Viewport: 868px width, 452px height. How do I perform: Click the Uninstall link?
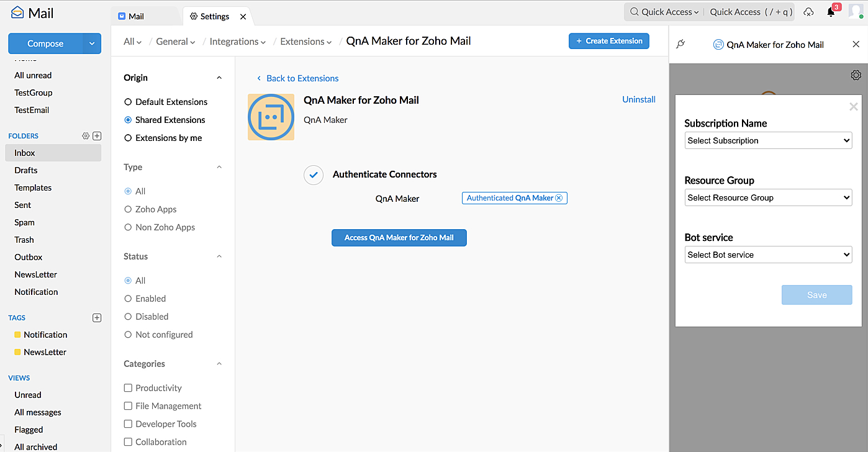(x=639, y=99)
